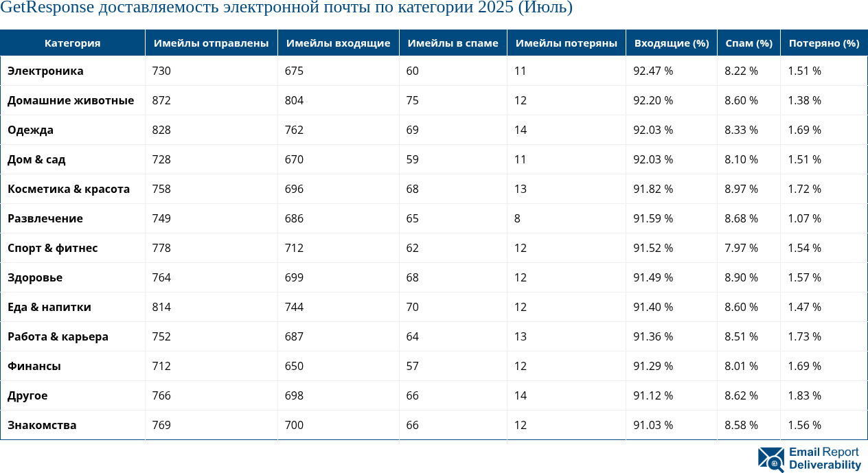Click lost percent '1.47 %'
The width and height of the screenshot is (868, 473).
[x=805, y=307]
